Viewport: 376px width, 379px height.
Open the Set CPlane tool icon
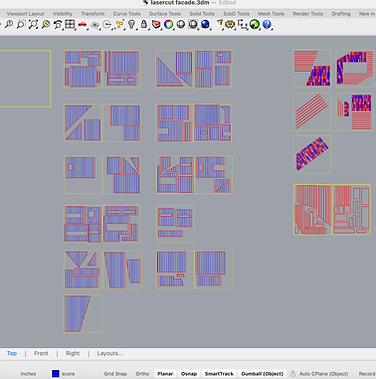coord(95,25)
